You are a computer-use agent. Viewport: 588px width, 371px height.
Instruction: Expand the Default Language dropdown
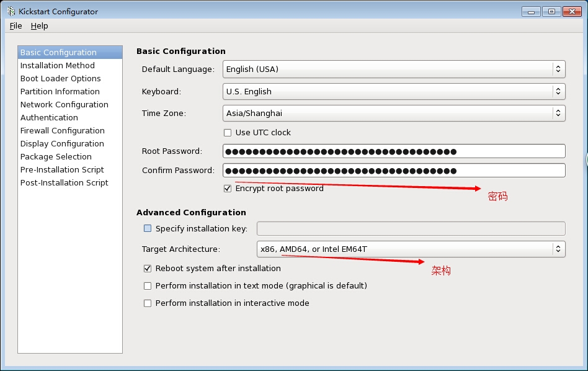click(394, 69)
